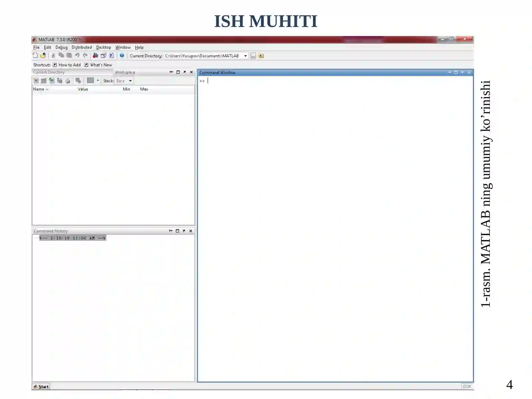The image size is (532, 399).
Task: Maximize the Command History panel
Action: (177, 231)
